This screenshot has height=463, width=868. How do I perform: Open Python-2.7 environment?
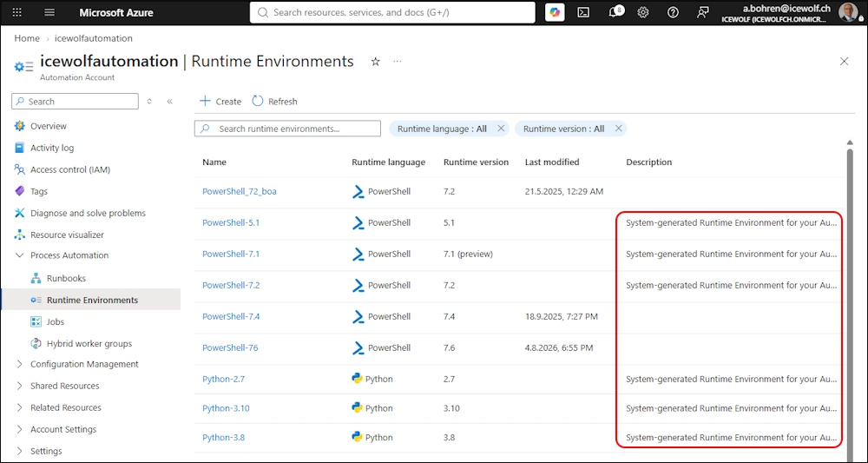point(223,379)
